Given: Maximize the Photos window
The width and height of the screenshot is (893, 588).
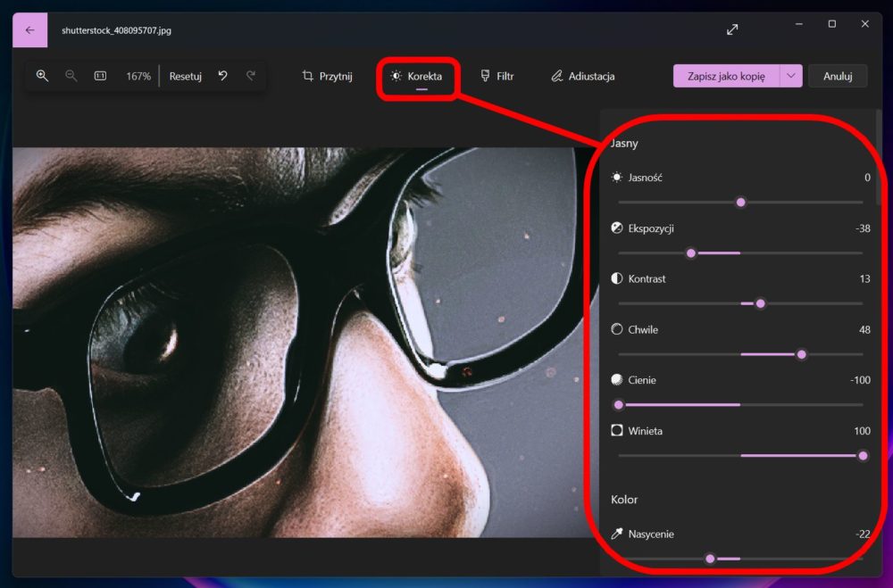Looking at the screenshot, I should click(832, 24).
